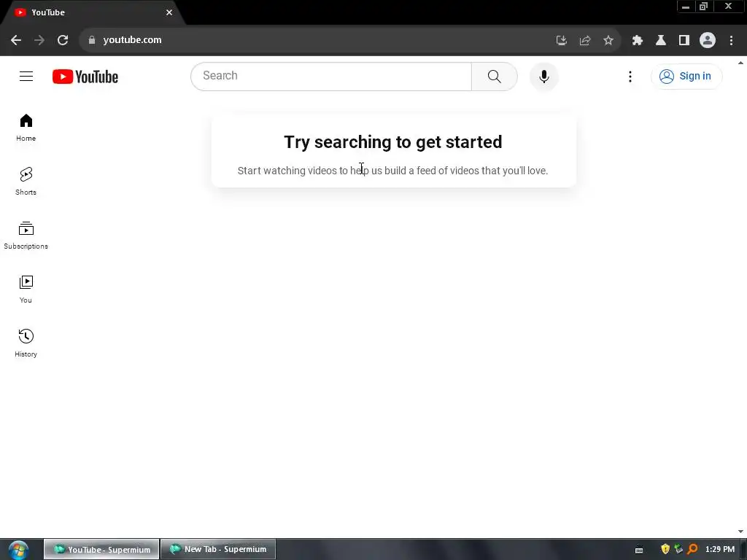Select Home in the sidebar
This screenshot has width=747, height=560.
(26, 127)
